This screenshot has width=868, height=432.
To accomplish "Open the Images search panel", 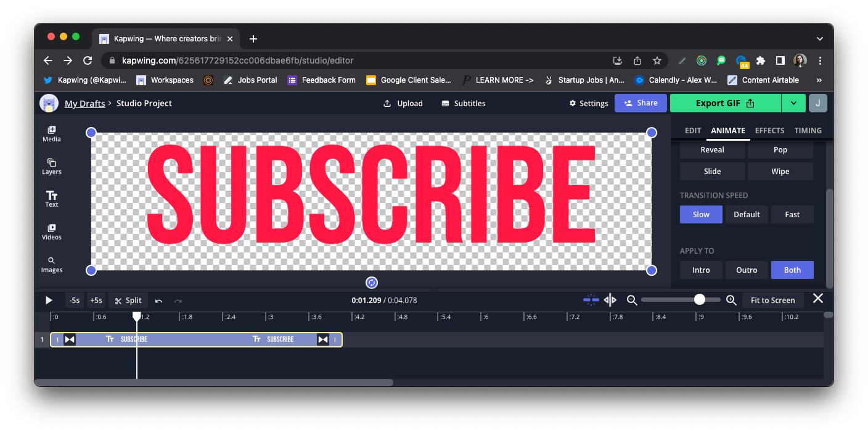I will [x=52, y=265].
